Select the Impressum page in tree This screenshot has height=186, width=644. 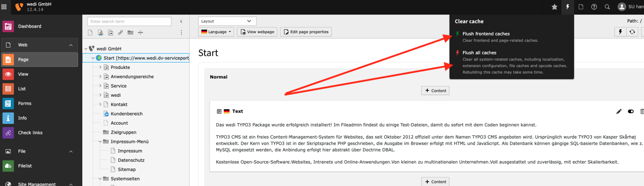(x=130, y=151)
